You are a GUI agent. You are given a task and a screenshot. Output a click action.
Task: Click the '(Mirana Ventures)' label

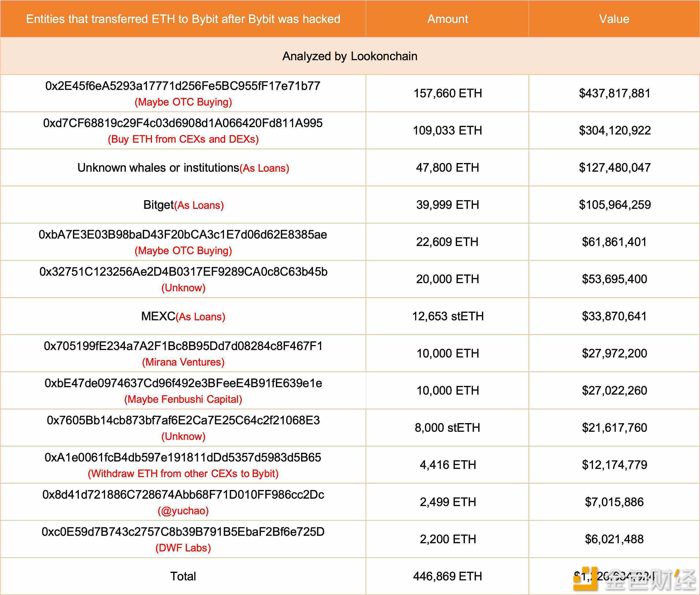tap(183, 362)
